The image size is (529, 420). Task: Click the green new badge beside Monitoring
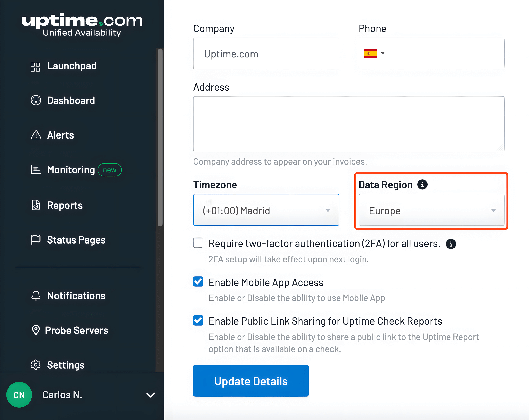click(110, 170)
